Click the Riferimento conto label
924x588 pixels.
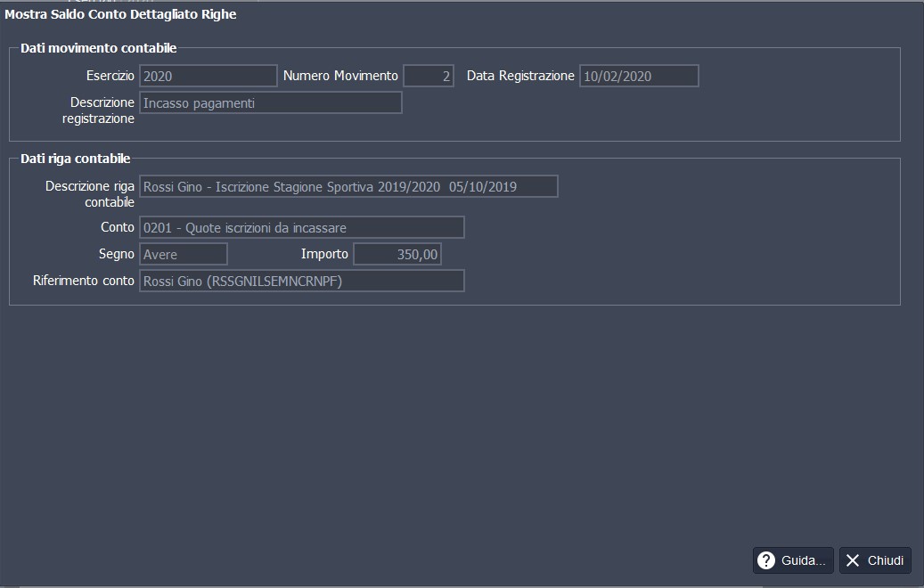(x=83, y=282)
